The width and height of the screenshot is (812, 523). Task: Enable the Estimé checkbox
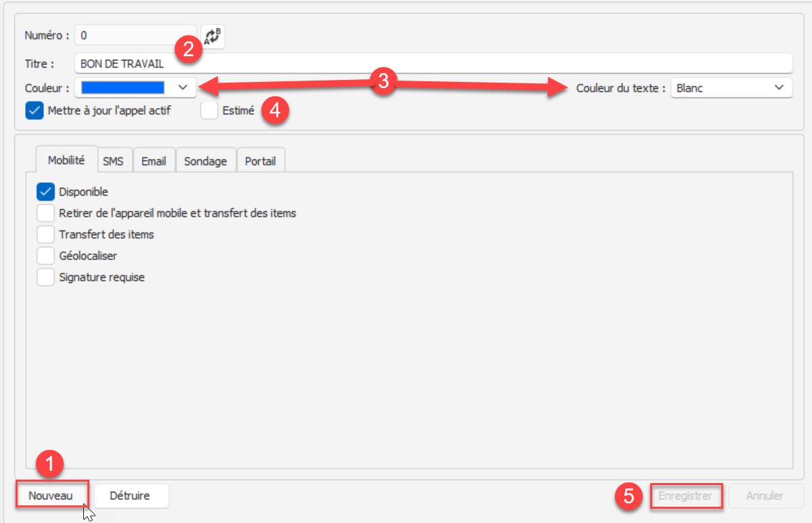point(209,111)
